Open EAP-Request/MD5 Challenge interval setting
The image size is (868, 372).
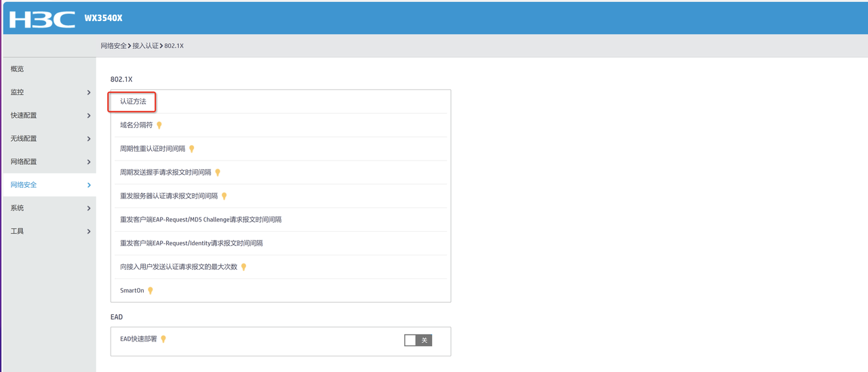pos(281,220)
